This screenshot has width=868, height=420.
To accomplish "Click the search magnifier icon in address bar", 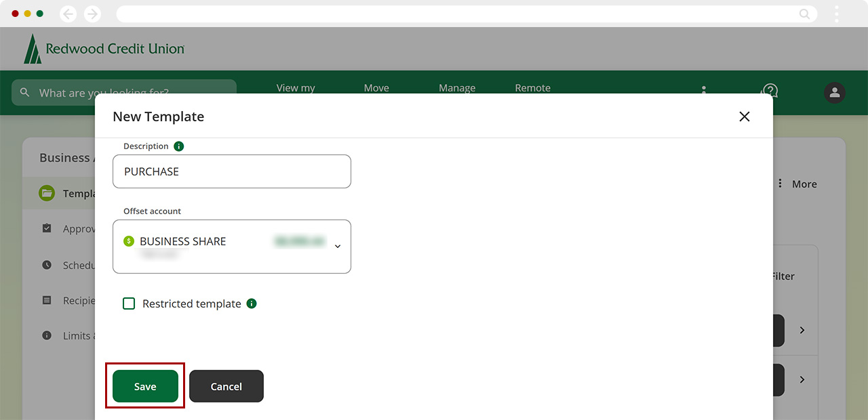I will [805, 14].
